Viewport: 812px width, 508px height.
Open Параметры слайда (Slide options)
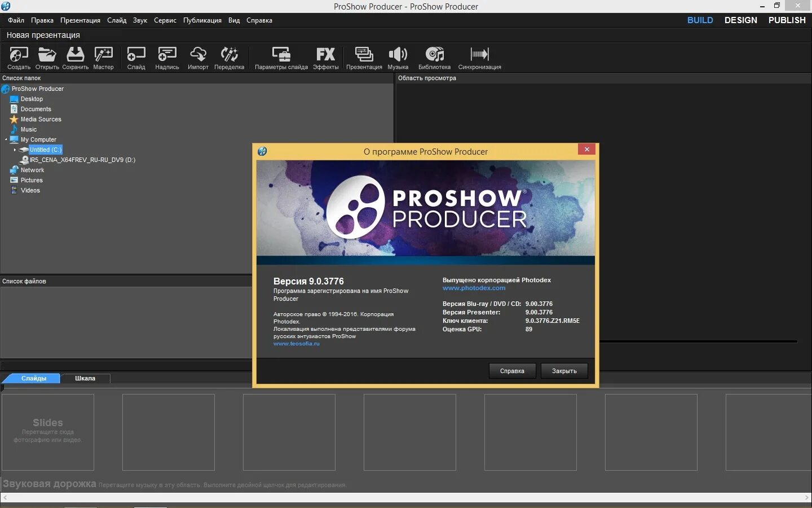(281, 58)
